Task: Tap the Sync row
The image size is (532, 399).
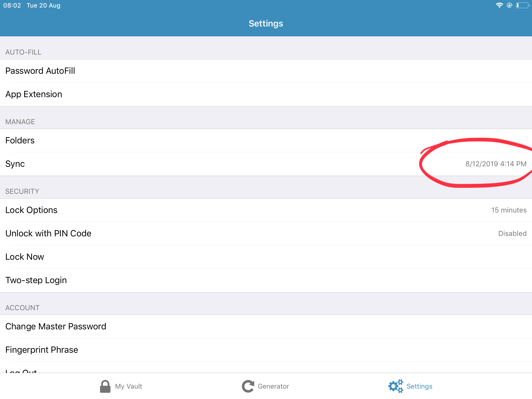Action: point(15,164)
